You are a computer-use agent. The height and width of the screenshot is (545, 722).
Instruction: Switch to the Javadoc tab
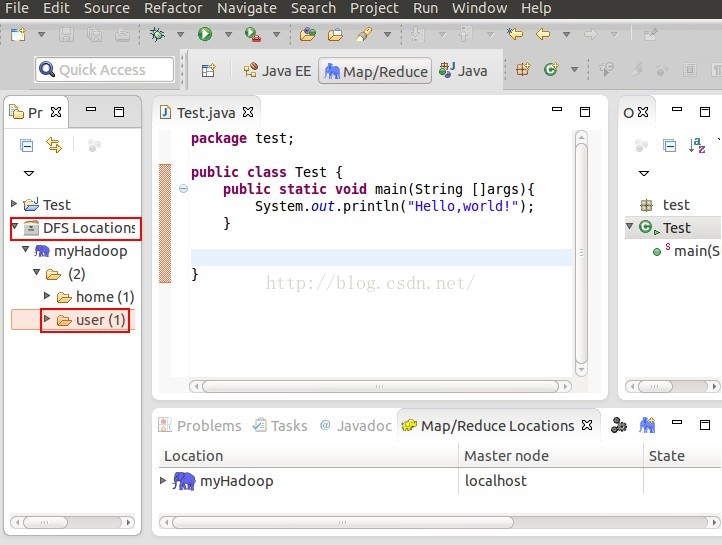click(355, 425)
